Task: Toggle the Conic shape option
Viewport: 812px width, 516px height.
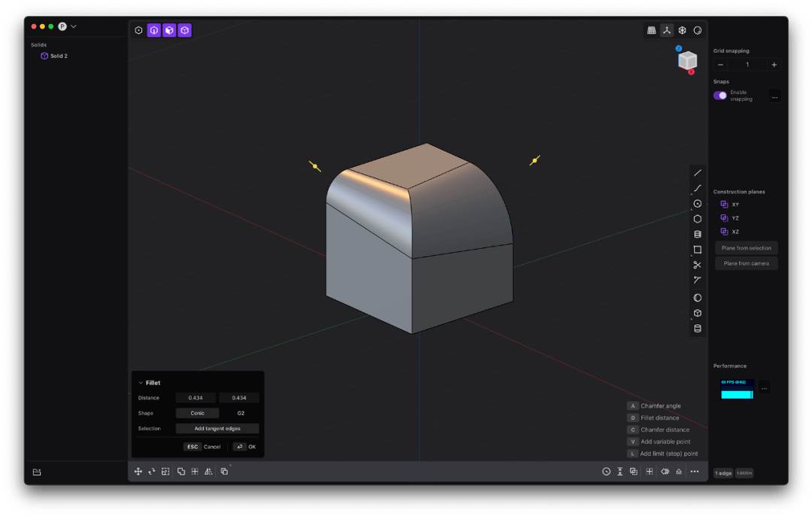Action: pos(197,413)
